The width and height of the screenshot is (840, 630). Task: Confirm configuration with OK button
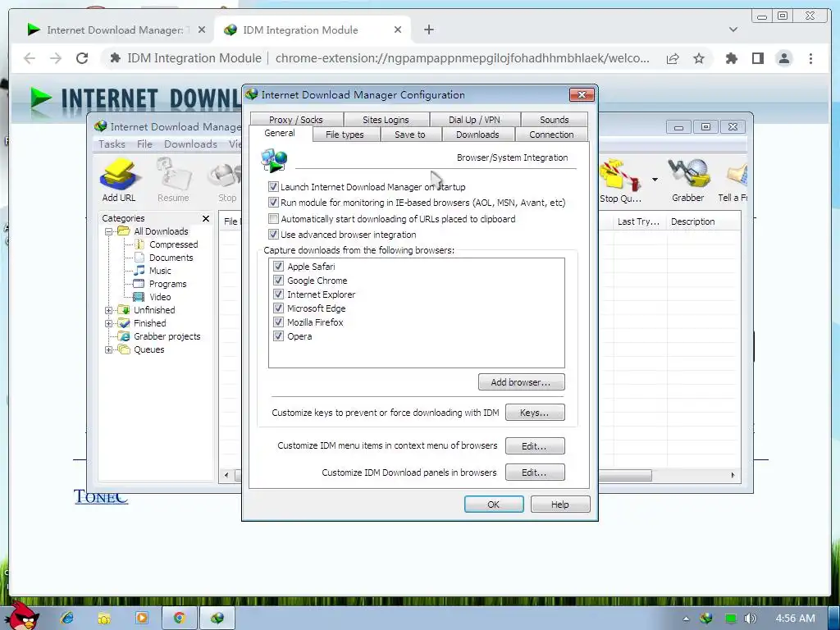click(493, 504)
